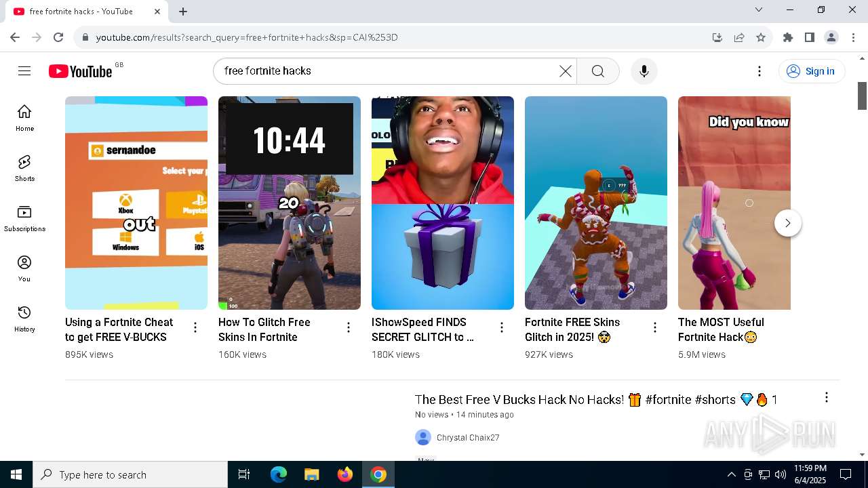The width and height of the screenshot is (868, 488).
Task: Open volume control in system tray
Action: pos(781,474)
